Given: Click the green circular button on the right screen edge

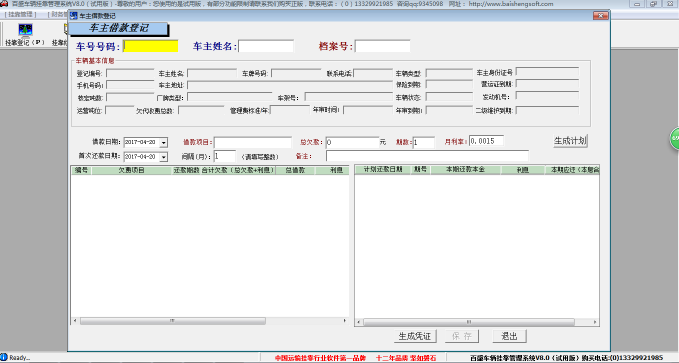Looking at the screenshot, I should coord(675,139).
